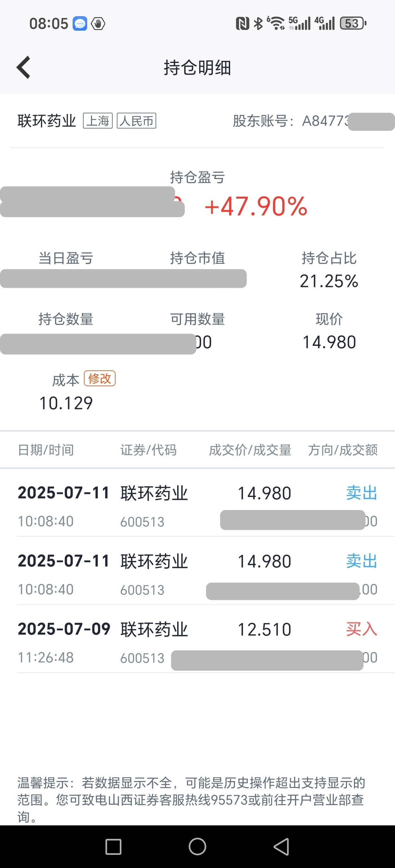Open first 2025-07-11 卖出 trade record
The height and width of the screenshot is (868, 395).
(197, 503)
